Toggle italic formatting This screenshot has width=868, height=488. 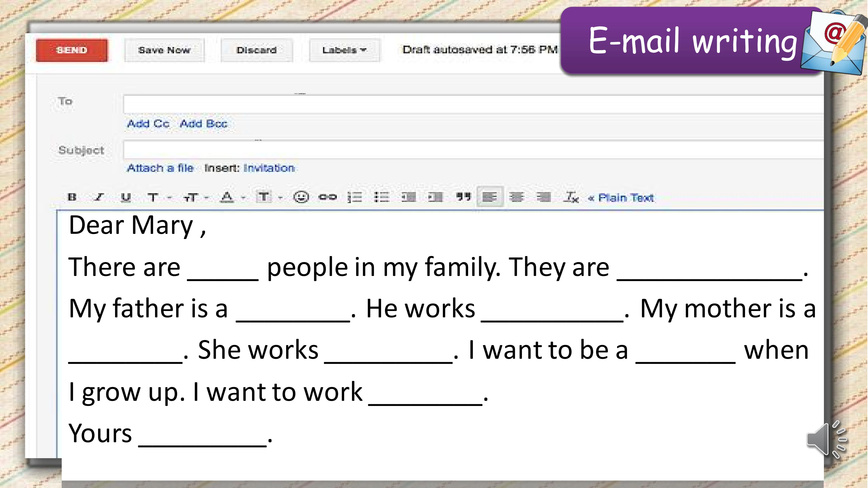[99, 197]
